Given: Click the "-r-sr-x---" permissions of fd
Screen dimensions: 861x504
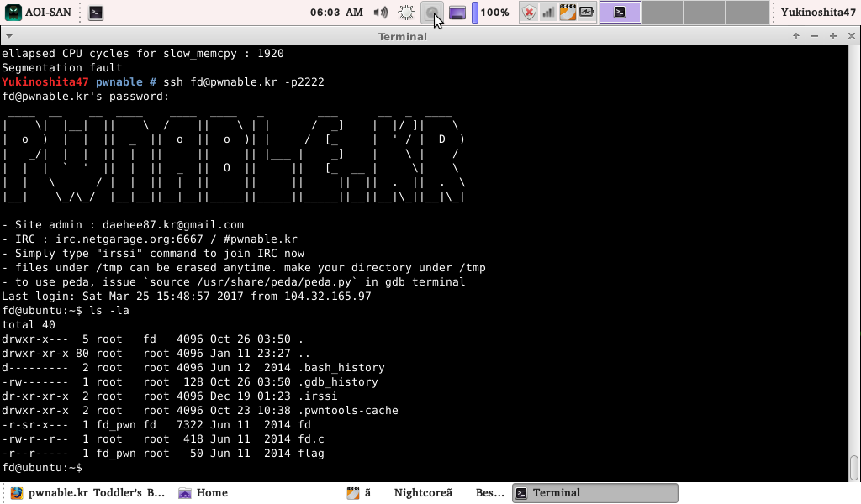Looking at the screenshot, I should (35, 424).
